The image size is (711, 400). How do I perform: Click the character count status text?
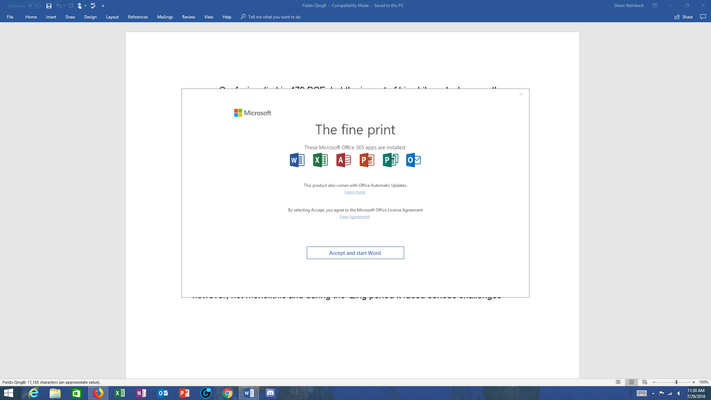(51, 382)
